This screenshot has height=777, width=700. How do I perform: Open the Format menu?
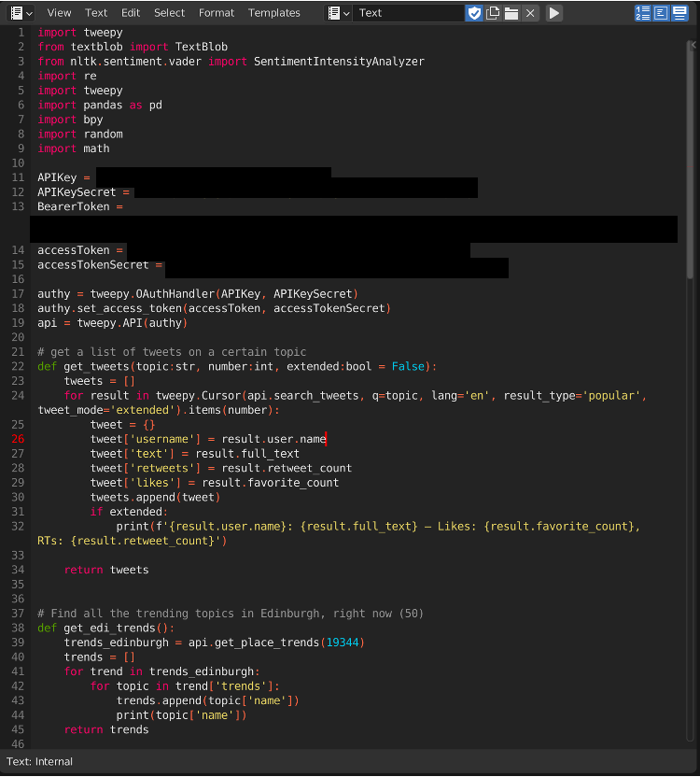click(217, 13)
